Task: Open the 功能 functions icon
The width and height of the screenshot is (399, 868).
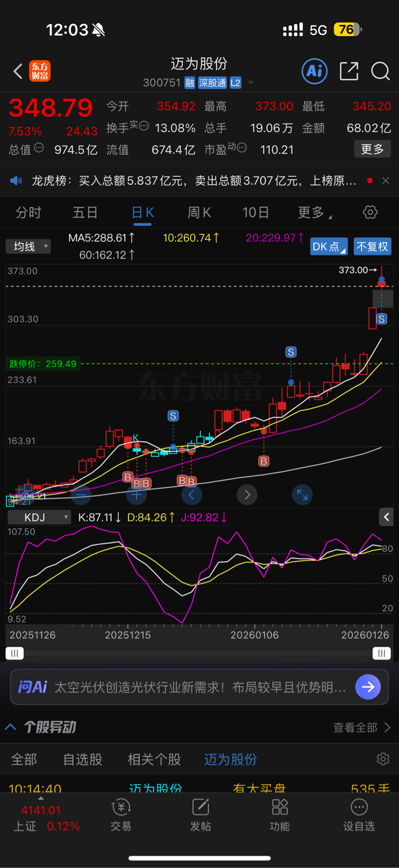Action: 280,815
